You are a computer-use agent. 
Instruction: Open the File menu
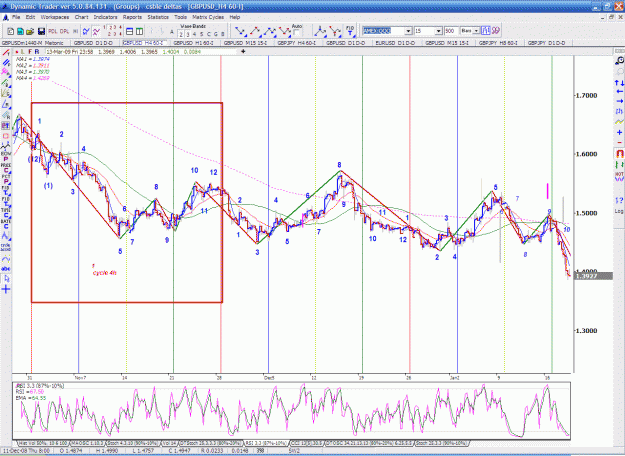coord(16,17)
